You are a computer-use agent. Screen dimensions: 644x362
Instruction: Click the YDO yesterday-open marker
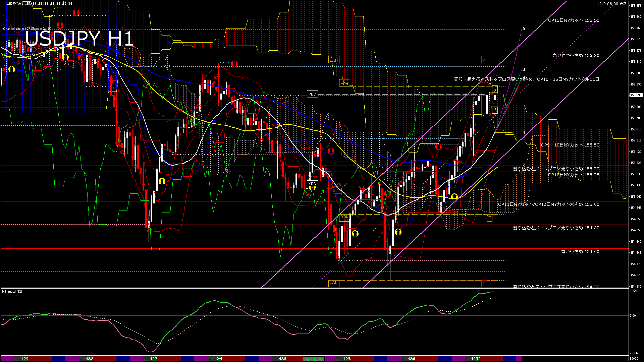312,184
